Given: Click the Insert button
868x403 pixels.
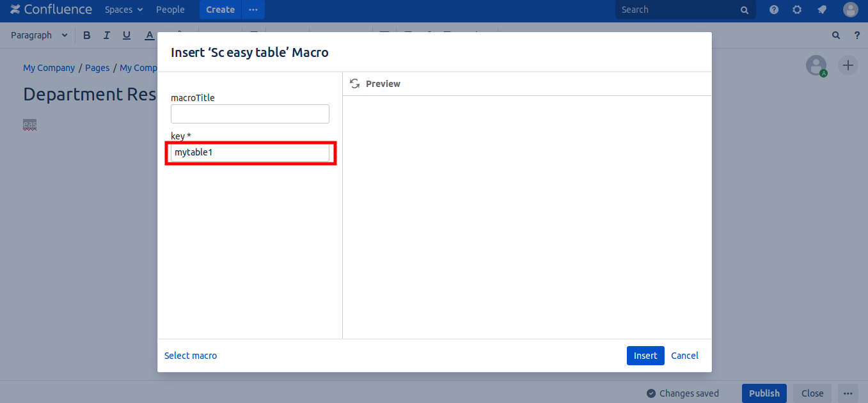Looking at the screenshot, I should click(645, 356).
